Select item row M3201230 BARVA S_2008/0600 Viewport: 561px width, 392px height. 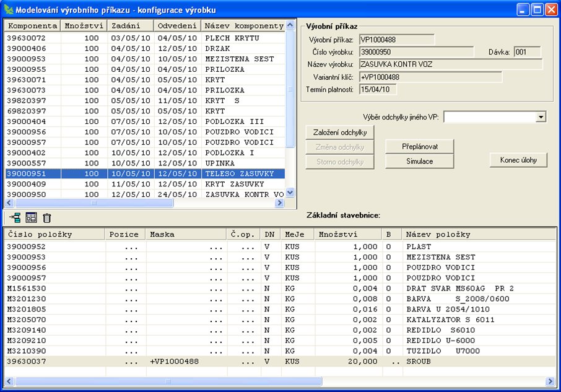(280, 298)
